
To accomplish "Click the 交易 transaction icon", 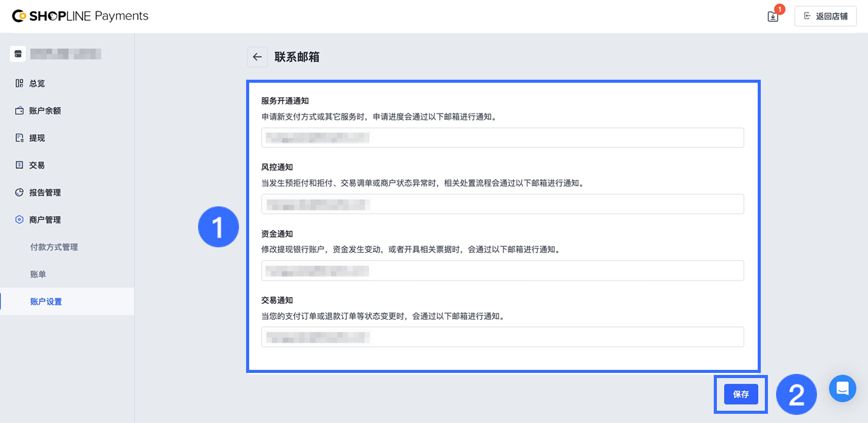I will [19, 165].
